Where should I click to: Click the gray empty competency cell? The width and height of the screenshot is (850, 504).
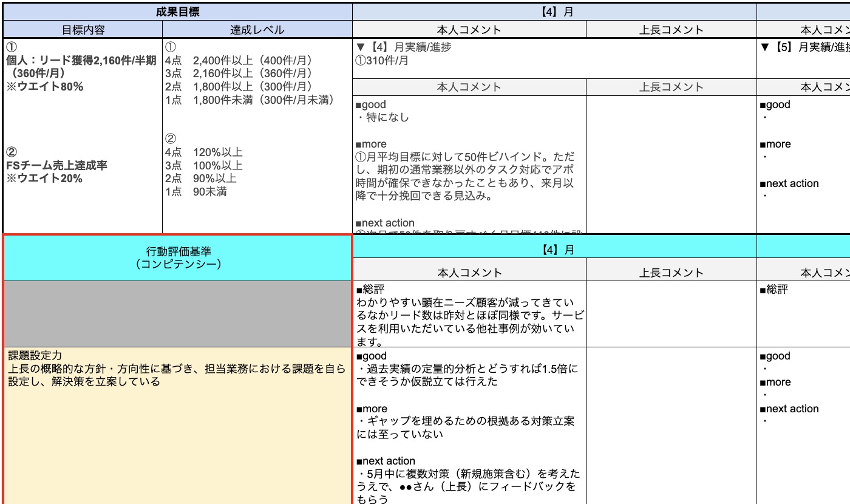(175, 313)
